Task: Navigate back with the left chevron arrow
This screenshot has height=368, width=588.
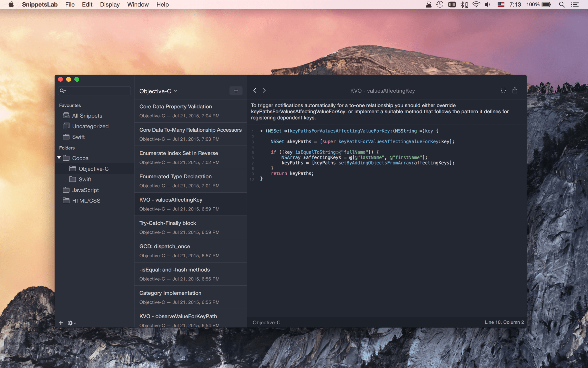Action: (x=255, y=91)
